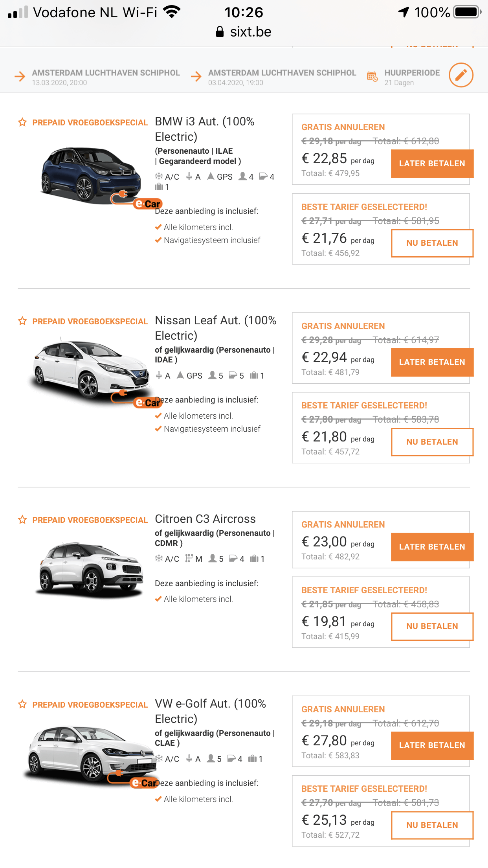Open the VW e-Golf title link
This screenshot has width=488, height=868.
tap(210, 711)
